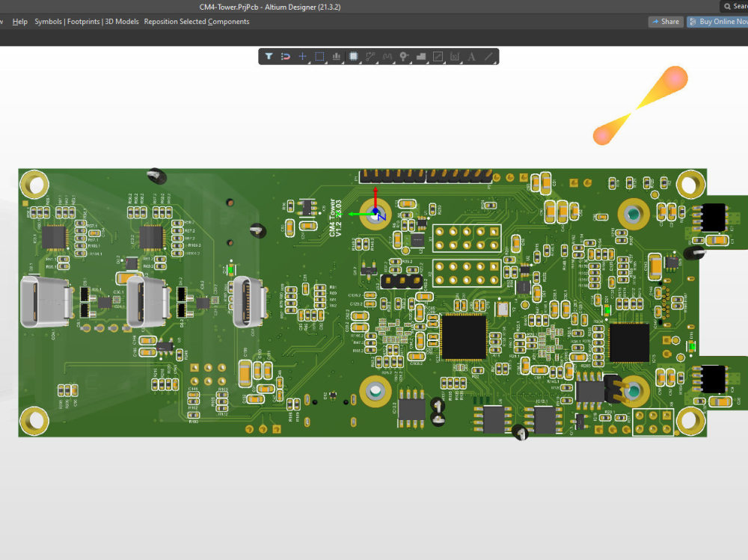Select the keepout track box tool
The image size is (748, 560).
438,56
